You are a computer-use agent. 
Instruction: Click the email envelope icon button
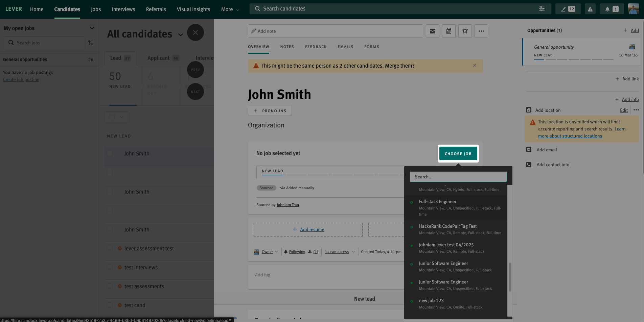pyautogui.click(x=432, y=31)
